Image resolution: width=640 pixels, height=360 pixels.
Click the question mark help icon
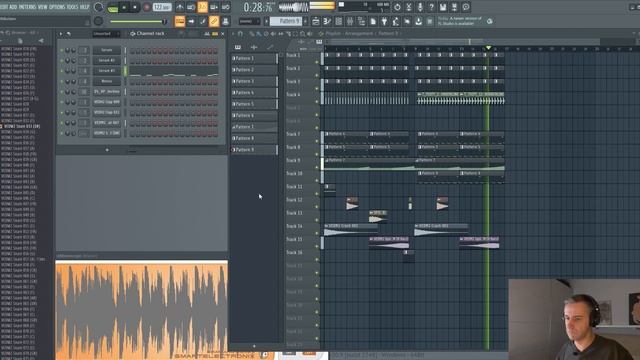(431, 7)
